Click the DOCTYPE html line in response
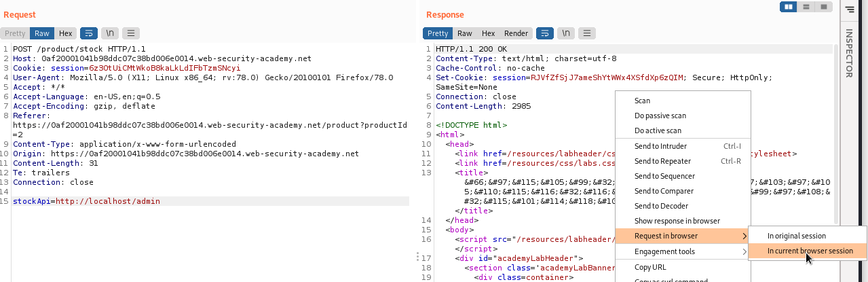The width and height of the screenshot is (868, 282). coord(471,125)
